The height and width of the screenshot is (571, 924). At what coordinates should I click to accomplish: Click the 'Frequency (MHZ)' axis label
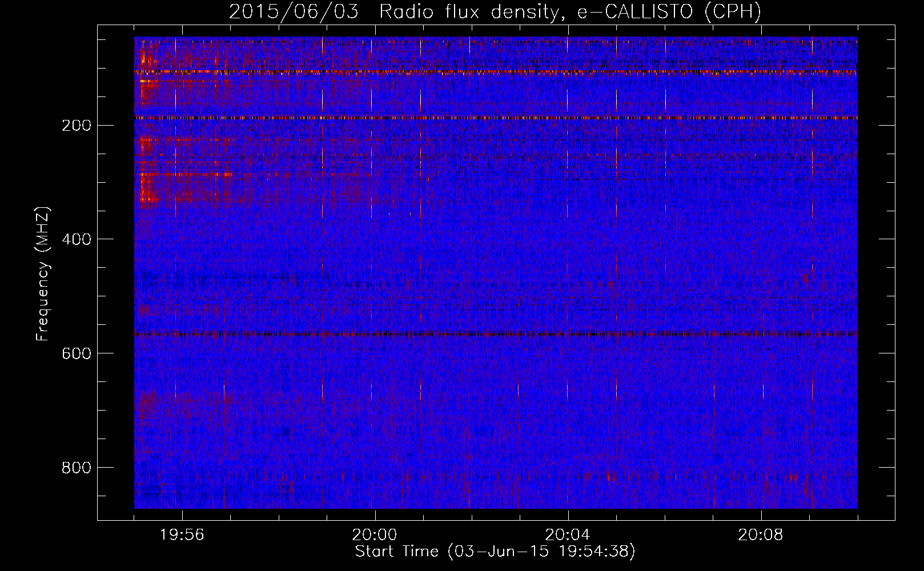coord(43,274)
